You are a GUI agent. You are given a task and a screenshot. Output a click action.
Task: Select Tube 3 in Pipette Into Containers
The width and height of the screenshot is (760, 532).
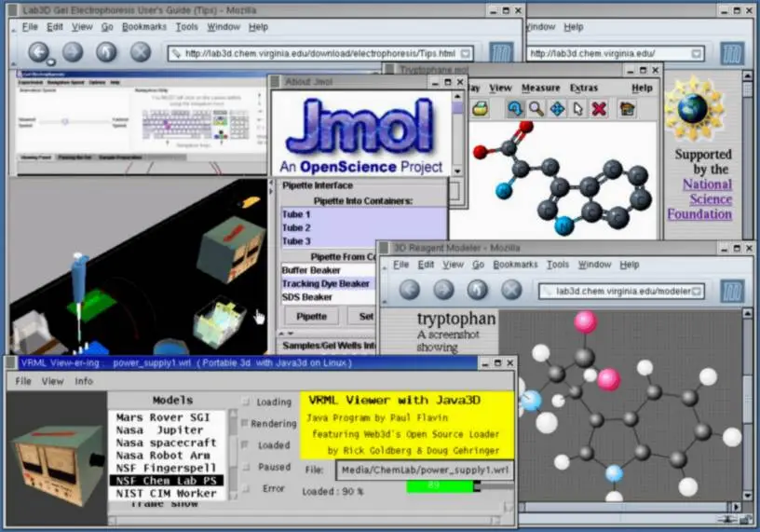pyautogui.click(x=363, y=241)
